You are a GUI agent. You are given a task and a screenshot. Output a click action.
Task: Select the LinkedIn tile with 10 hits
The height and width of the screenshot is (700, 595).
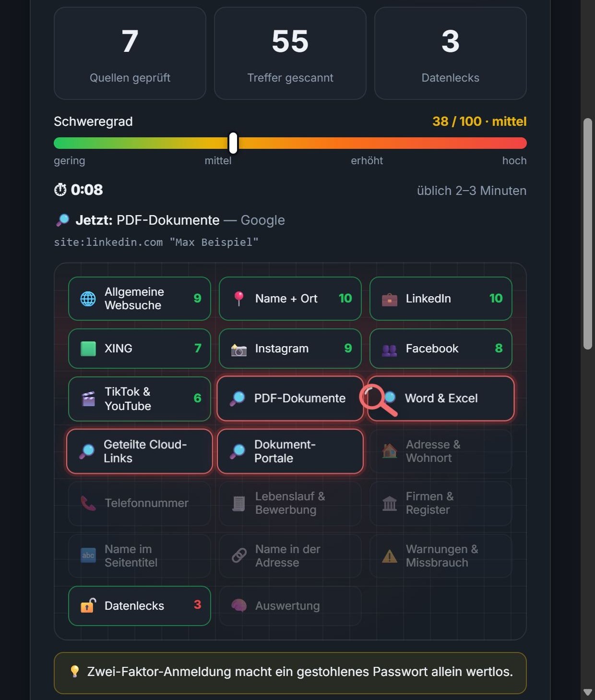pyautogui.click(x=441, y=299)
